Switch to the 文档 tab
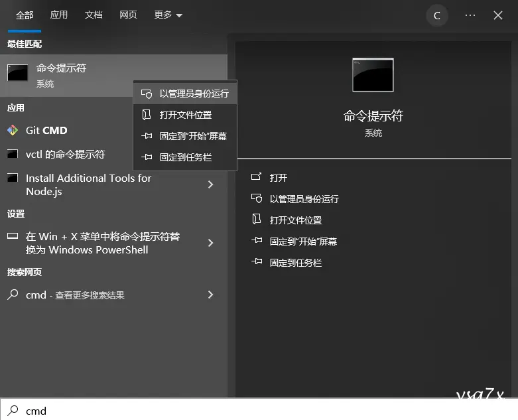This screenshot has width=518, height=420. tap(94, 15)
